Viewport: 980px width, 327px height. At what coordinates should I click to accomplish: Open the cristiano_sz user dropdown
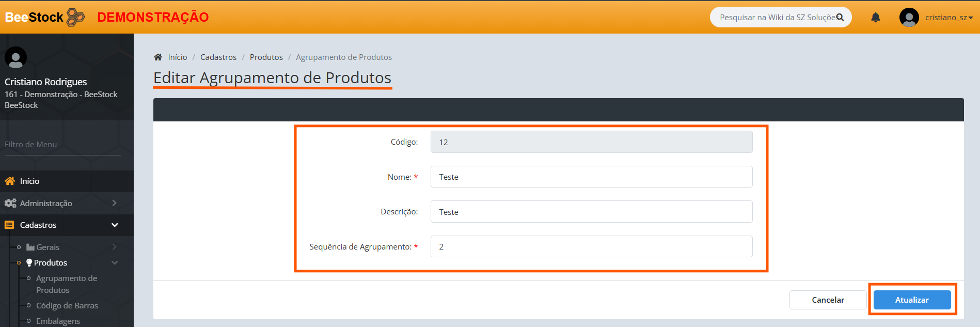coord(949,18)
